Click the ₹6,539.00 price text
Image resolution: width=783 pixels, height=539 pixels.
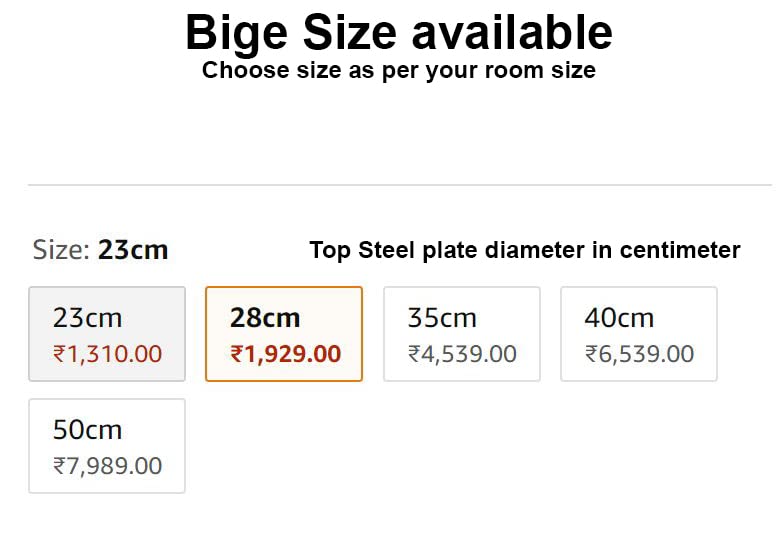coord(639,354)
